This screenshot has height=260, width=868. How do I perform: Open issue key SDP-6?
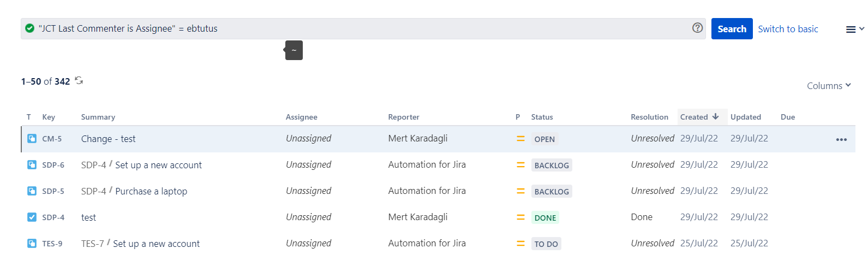point(53,165)
